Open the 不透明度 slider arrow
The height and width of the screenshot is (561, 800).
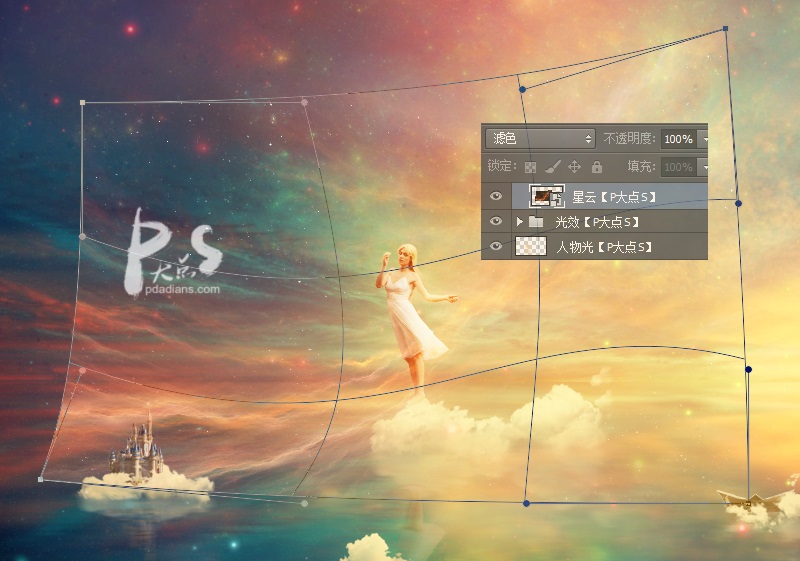[703, 139]
